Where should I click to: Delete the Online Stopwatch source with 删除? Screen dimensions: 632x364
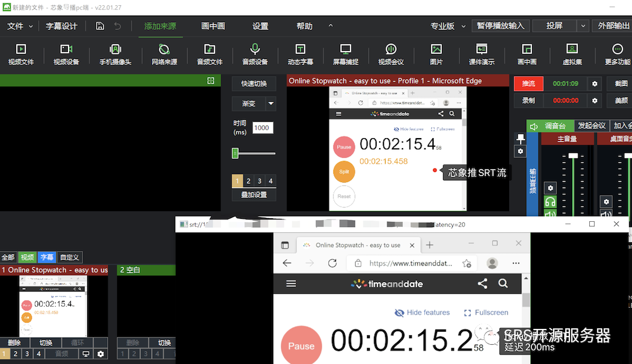coord(14,343)
